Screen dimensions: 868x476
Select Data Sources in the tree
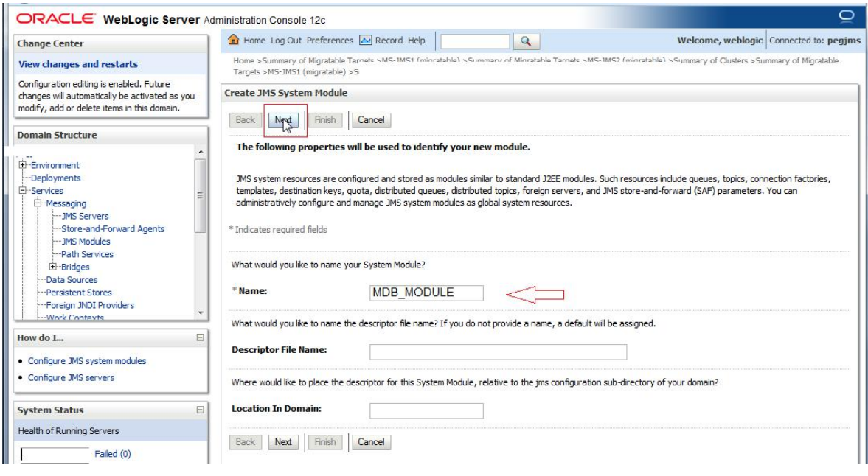point(72,279)
